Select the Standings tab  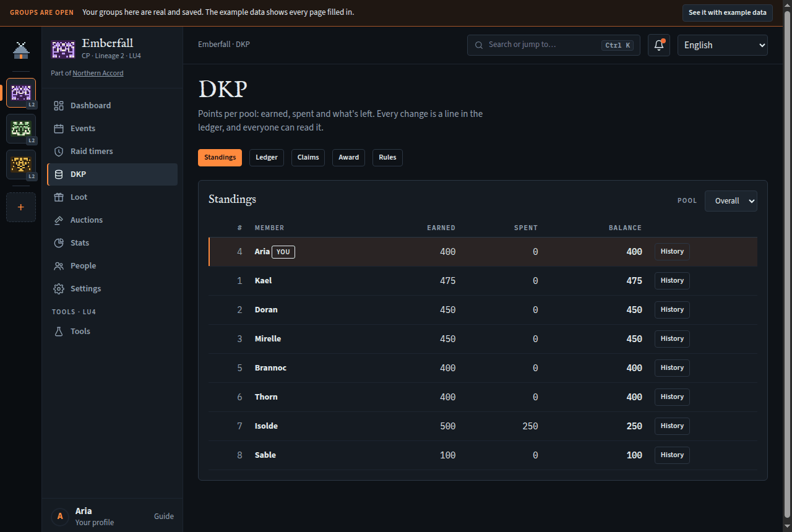[x=220, y=158]
